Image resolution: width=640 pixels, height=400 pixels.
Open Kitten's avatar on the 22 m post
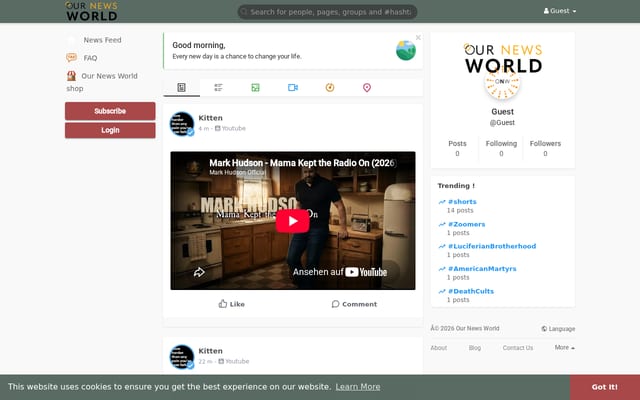coord(182,357)
